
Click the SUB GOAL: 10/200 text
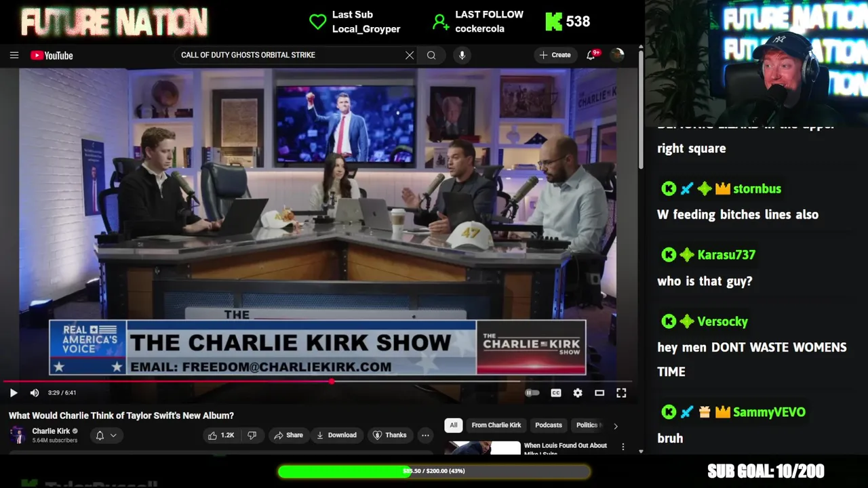point(766,471)
